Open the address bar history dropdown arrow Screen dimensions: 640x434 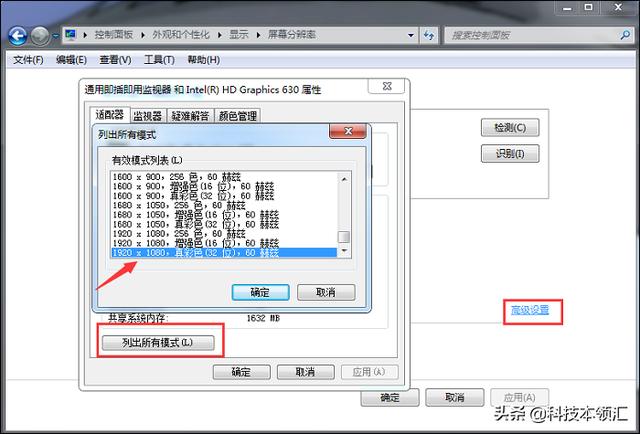click(411, 36)
